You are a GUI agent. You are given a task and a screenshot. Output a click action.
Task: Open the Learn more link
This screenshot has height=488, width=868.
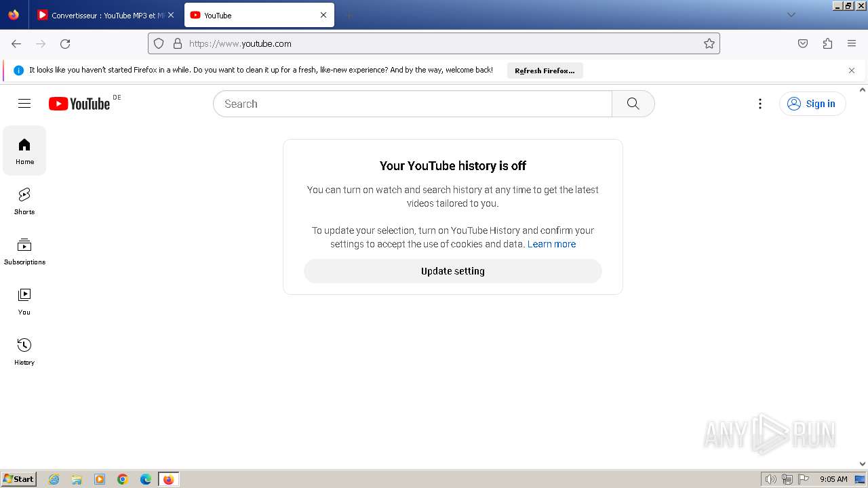[x=551, y=244]
